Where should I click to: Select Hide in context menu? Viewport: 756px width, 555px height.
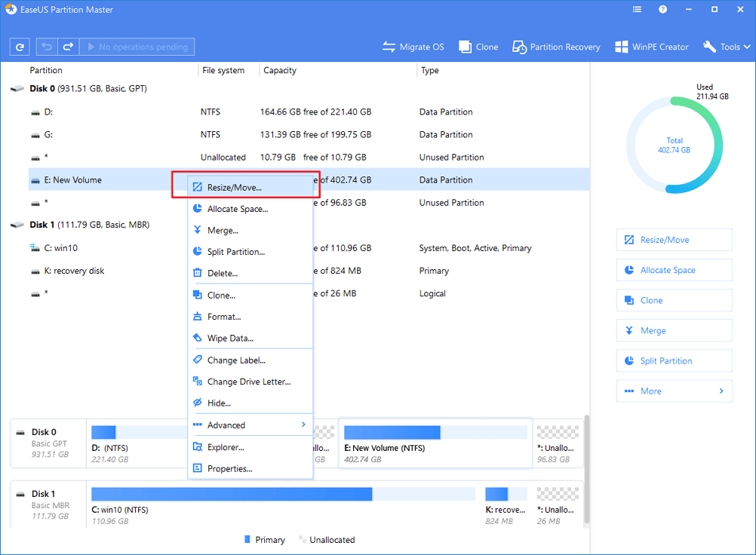click(x=250, y=403)
